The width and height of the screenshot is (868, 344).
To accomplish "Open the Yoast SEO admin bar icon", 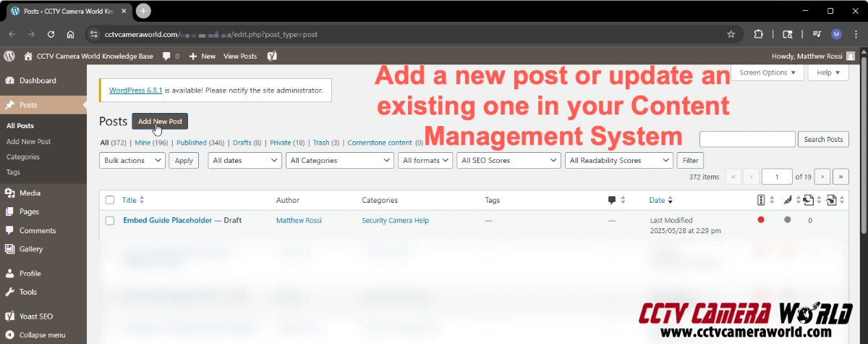I will point(272,56).
